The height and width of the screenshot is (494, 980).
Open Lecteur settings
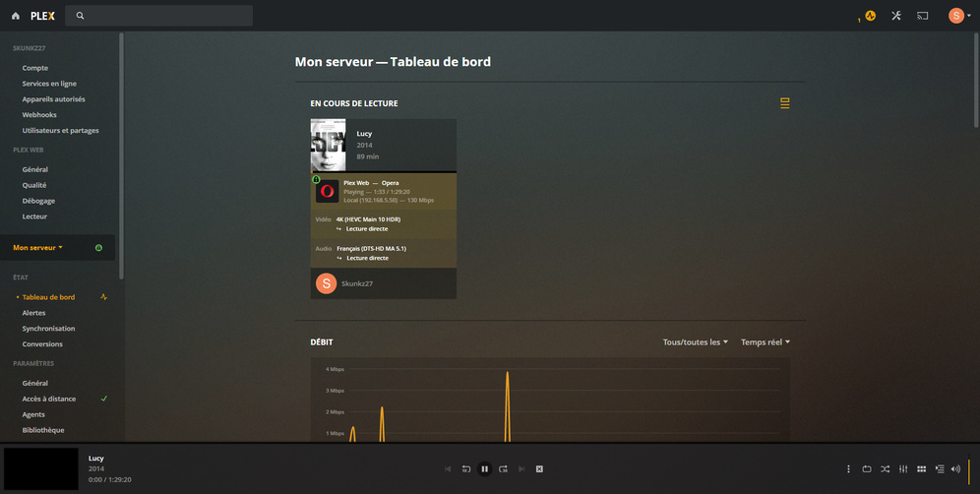34,216
